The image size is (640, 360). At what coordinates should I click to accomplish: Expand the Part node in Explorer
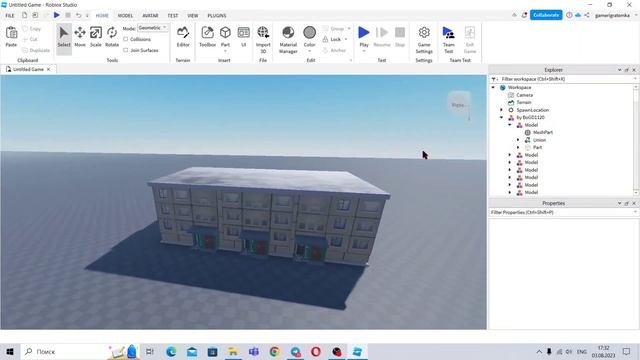point(518,147)
